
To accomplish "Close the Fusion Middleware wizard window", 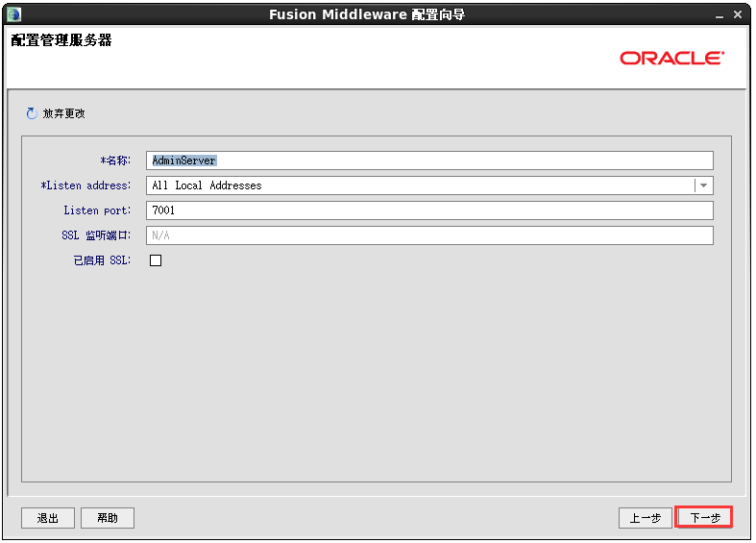I will [738, 14].
